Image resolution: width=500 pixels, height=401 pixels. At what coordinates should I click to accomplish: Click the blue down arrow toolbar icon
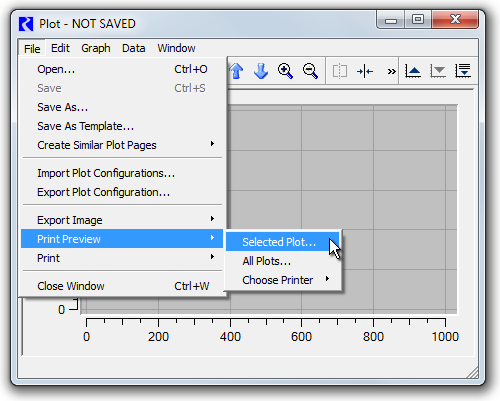[x=261, y=71]
